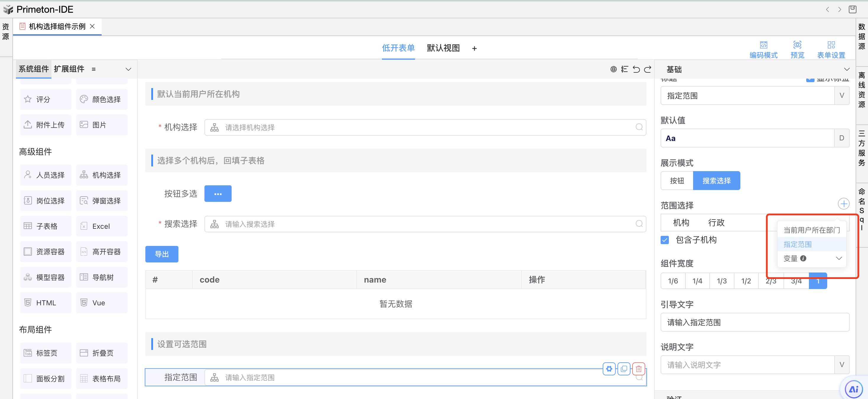Uncheck the 包含子机构 checkbox
This screenshot has height=399, width=868.
click(665, 240)
